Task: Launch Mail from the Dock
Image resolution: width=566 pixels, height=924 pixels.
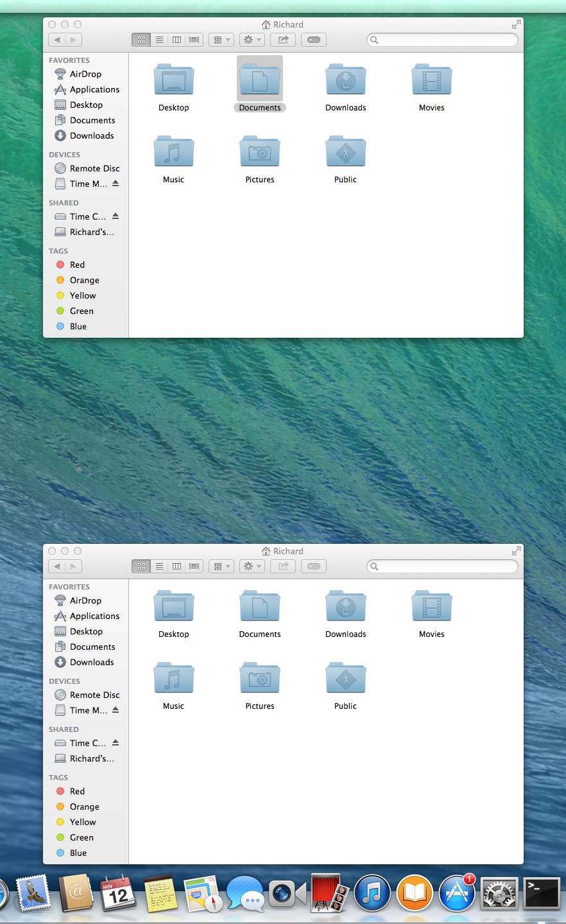Action: [x=33, y=893]
